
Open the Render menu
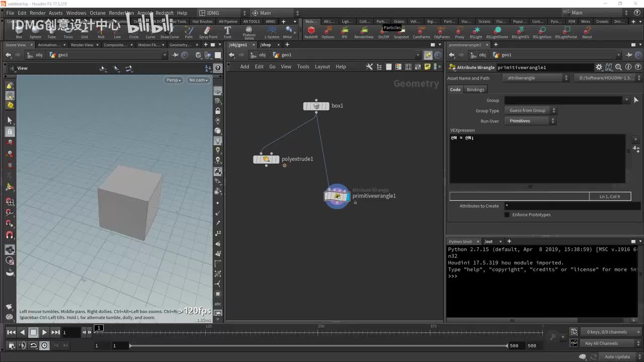pos(38,13)
